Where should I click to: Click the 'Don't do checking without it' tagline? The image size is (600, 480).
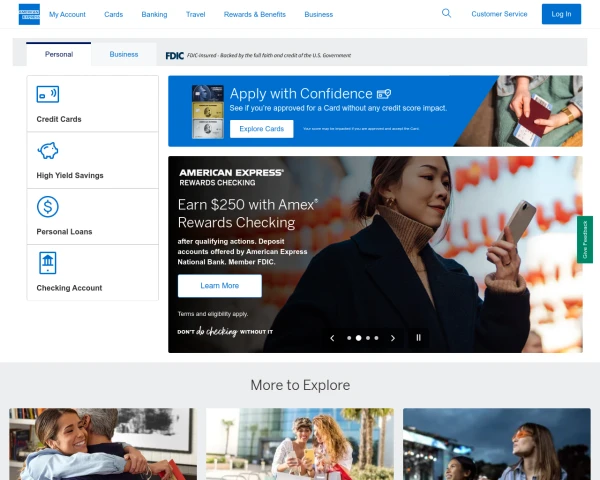[x=225, y=331]
